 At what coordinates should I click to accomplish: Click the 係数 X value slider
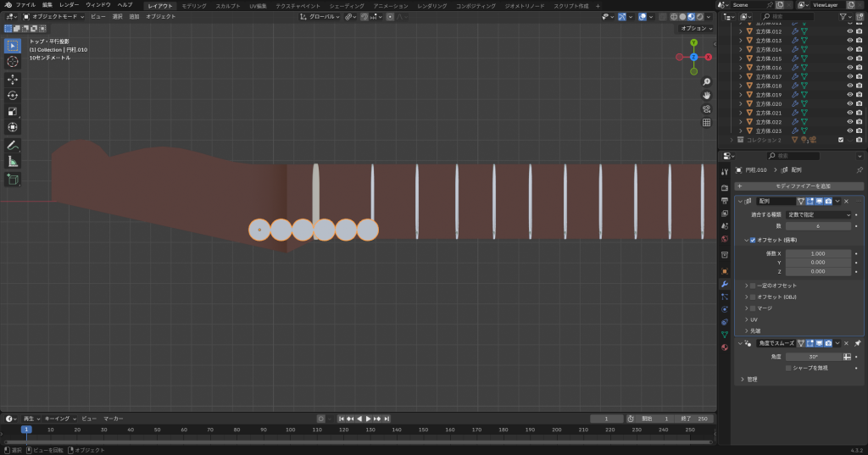click(818, 253)
